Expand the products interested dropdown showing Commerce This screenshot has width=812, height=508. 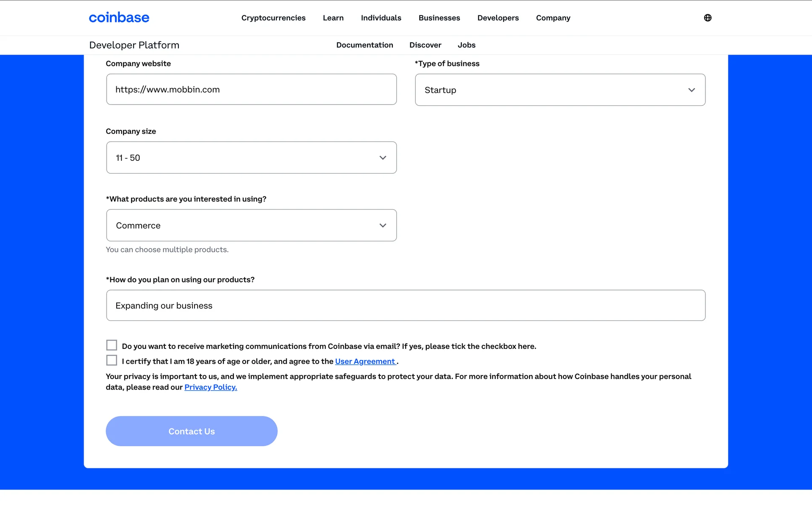tap(251, 225)
